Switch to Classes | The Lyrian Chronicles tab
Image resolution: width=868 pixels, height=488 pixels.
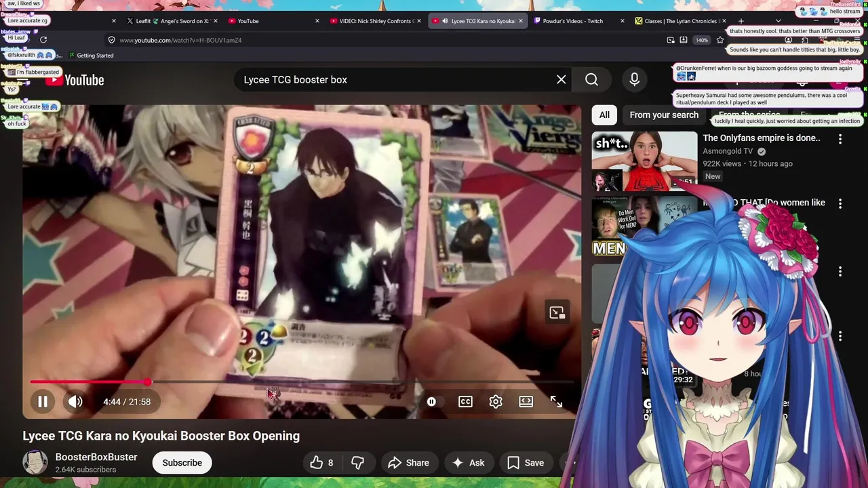pyautogui.click(x=680, y=21)
